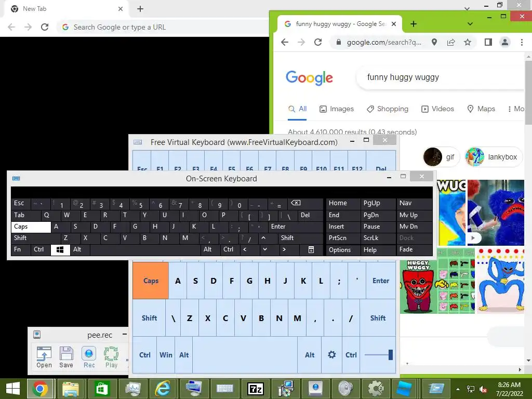Toggle left Shift on the On-Screen Keyboard
Screen dimensions: 532x399
(x=36, y=238)
